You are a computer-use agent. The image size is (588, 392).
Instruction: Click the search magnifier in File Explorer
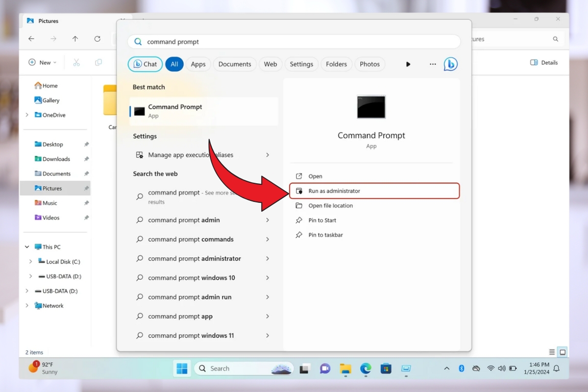556,39
